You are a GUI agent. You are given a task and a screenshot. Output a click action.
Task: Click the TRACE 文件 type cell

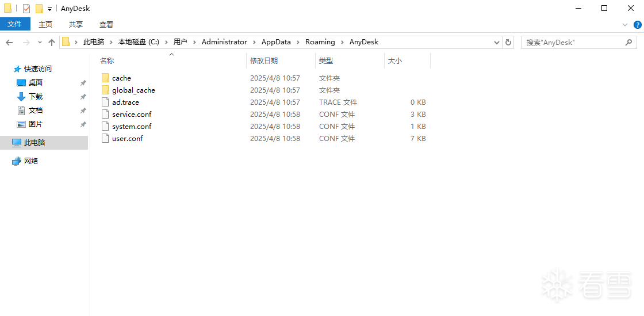tap(338, 102)
